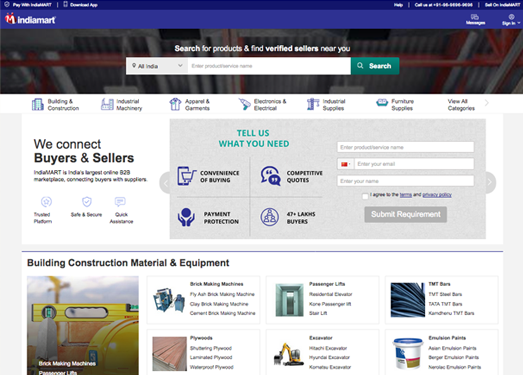
Task: Open Hitachi Excavator link
Action: pyautogui.click(x=328, y=348)
